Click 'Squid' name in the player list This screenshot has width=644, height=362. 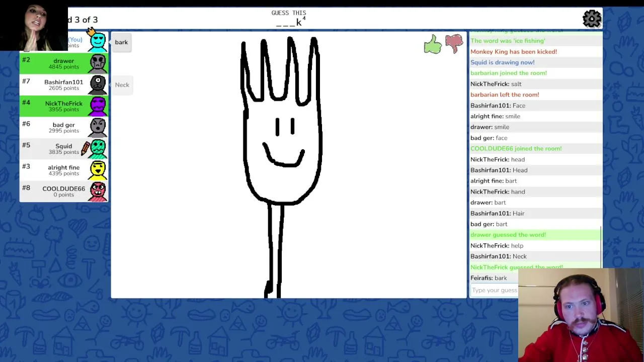[x=63, y=146]
